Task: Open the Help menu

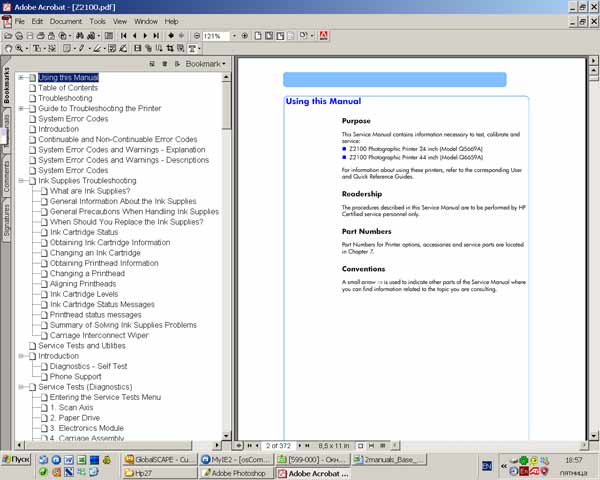Action: coord(171,21)
